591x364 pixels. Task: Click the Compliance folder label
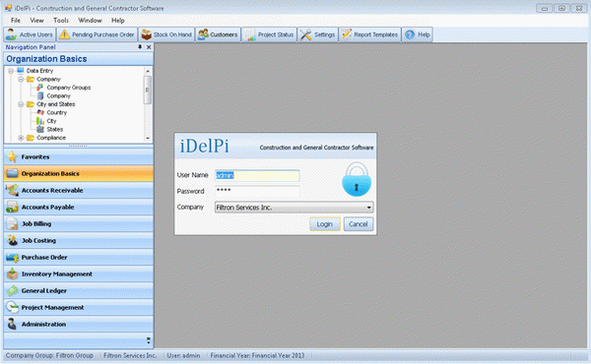coord(51,138)
